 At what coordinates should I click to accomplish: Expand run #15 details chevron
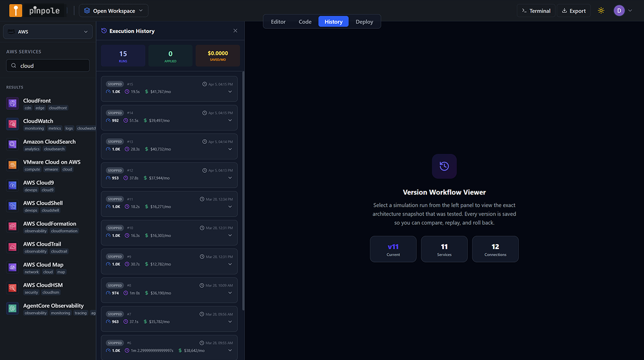point(230,91)
